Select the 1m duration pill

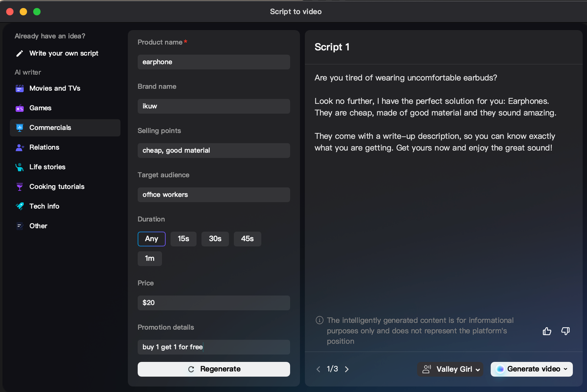click(x=150, y=259)
